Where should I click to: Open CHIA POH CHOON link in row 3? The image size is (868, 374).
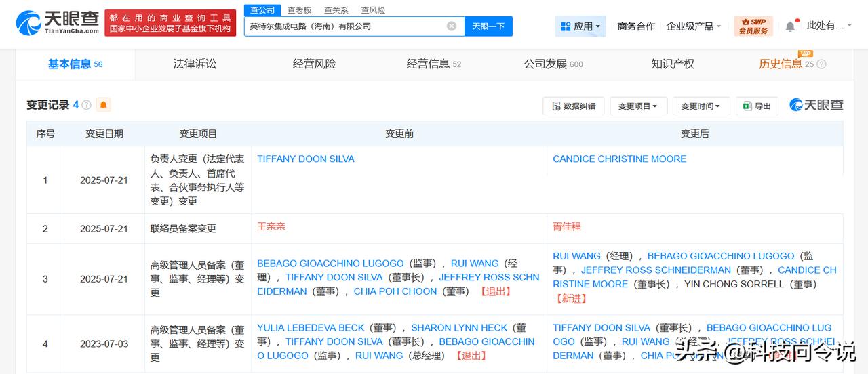click(395, 291)
